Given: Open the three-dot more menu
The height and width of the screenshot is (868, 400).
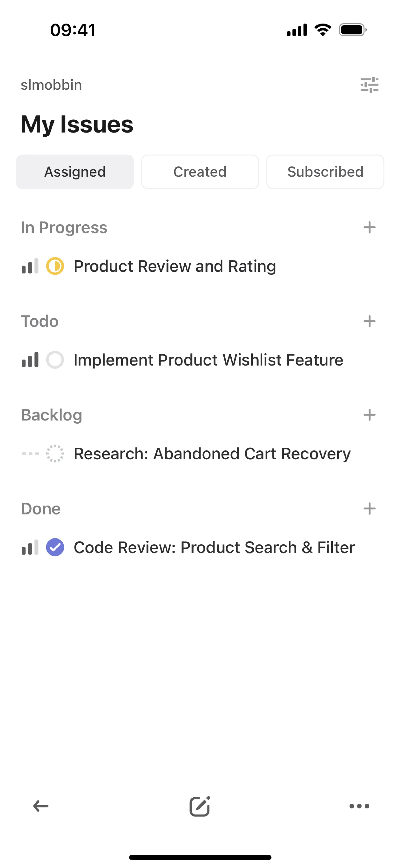Looking at the screenshot, I should tap(359, 806).
